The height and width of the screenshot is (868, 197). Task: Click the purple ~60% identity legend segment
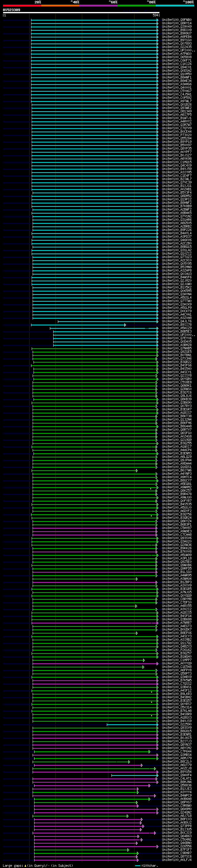(98, 6)
